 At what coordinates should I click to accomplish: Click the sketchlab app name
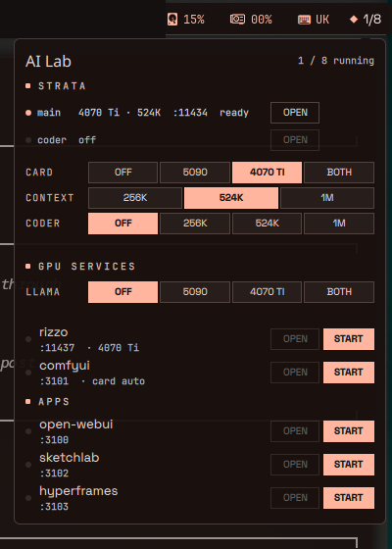[70, 458]
